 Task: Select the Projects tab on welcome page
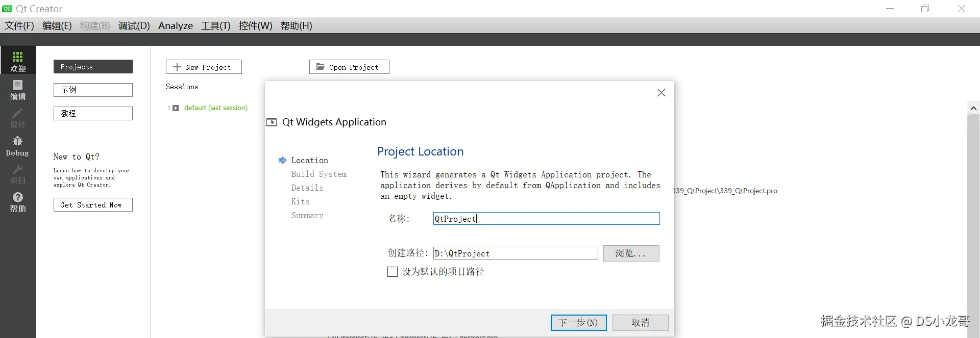93,66
